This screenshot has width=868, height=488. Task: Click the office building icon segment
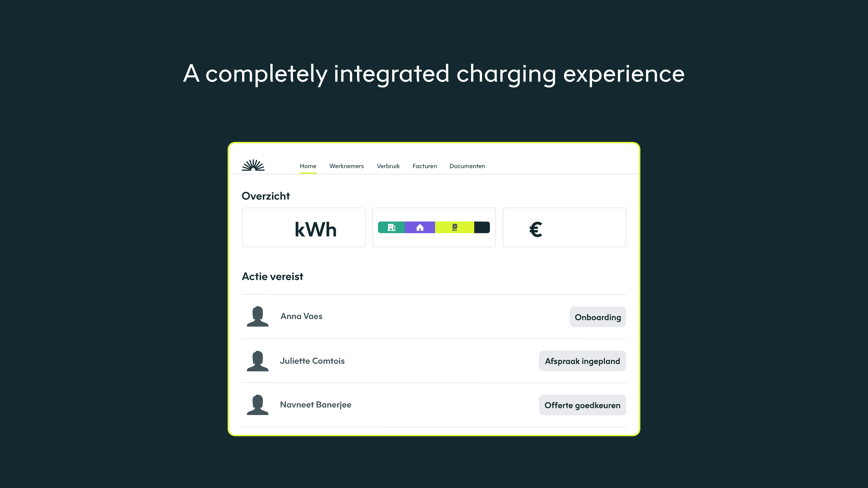click(391, 228)
